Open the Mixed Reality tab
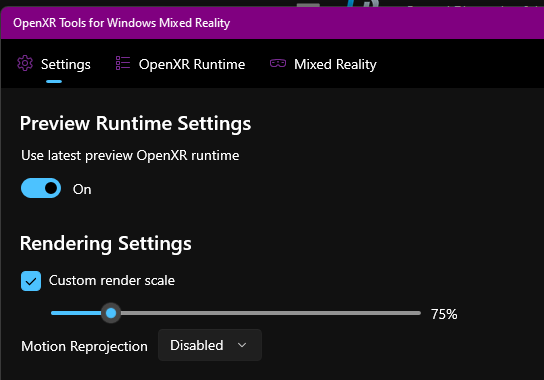This screenshot has height=380, width=544. click(335, 65)
